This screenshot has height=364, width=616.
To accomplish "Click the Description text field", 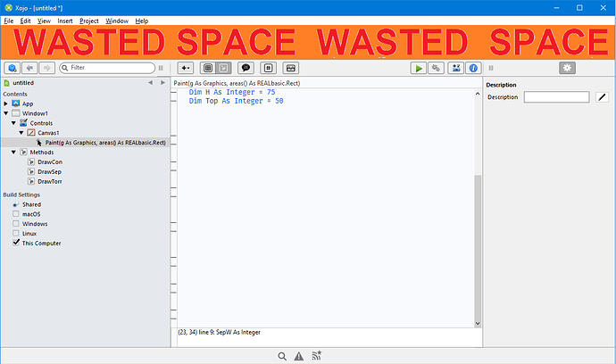I will (557, 97).
